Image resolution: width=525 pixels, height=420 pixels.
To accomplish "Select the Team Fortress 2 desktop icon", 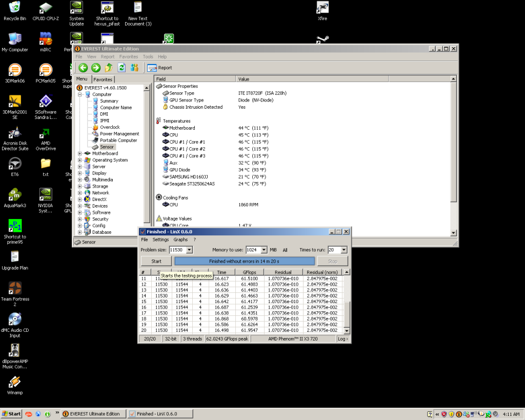I will [15, 294].
